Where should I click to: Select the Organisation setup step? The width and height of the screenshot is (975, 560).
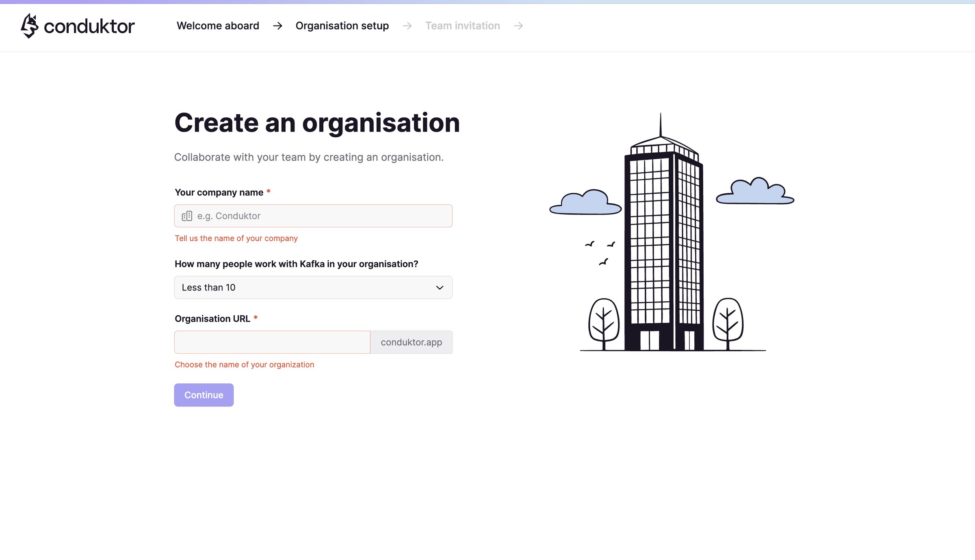pos(342,26)
